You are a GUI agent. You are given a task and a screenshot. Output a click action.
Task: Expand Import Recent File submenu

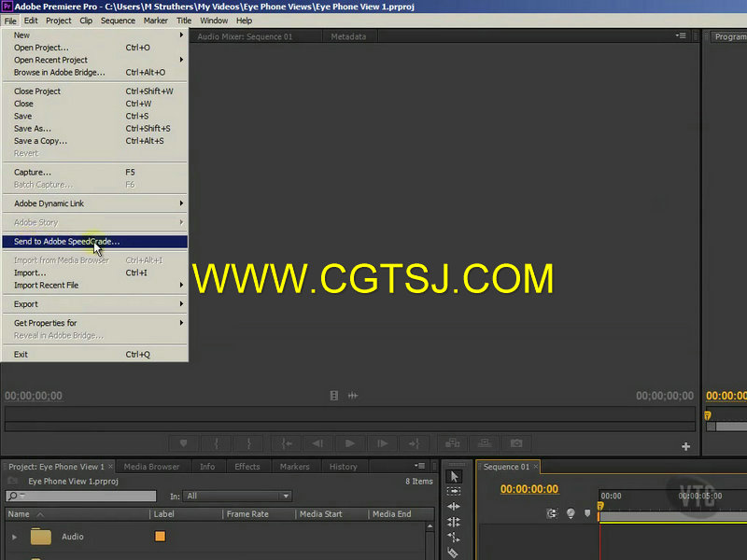tap(95, 286)
